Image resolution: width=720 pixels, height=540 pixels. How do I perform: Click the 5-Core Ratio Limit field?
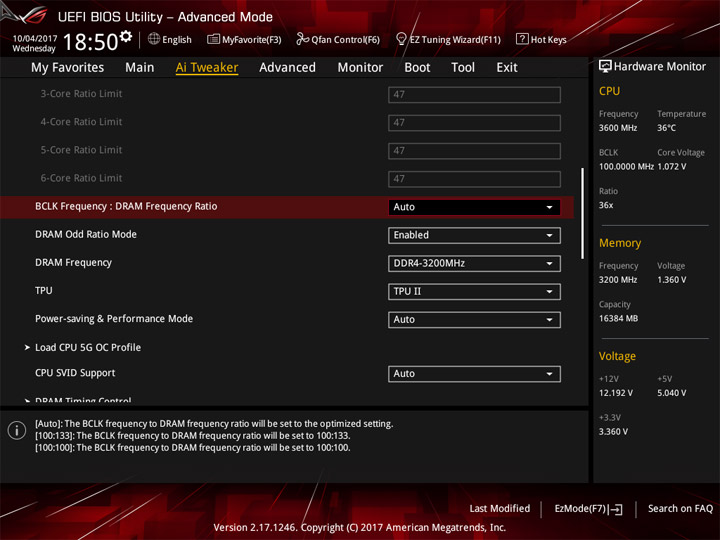click(x=474, y=151)
